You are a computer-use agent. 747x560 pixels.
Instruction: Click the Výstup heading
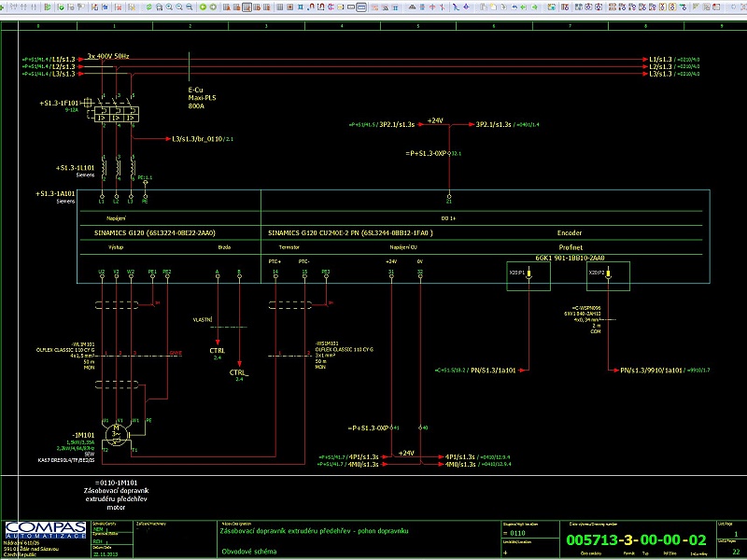point(116,247)
